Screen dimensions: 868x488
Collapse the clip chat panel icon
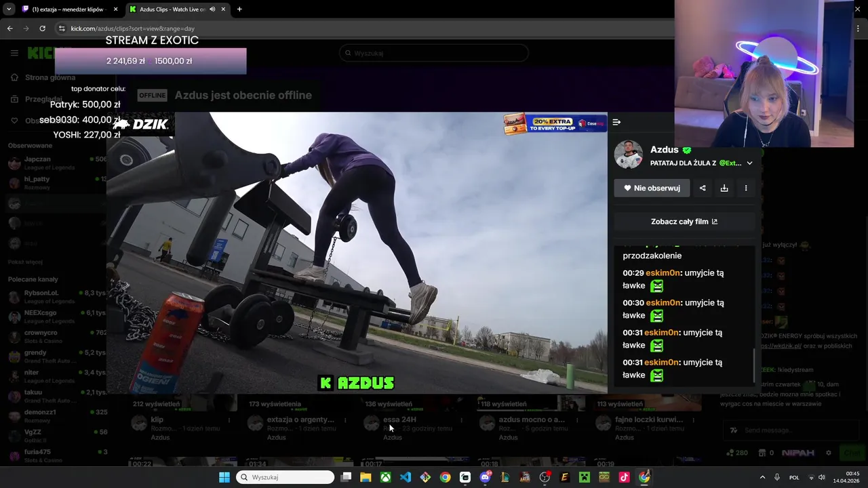616,122
